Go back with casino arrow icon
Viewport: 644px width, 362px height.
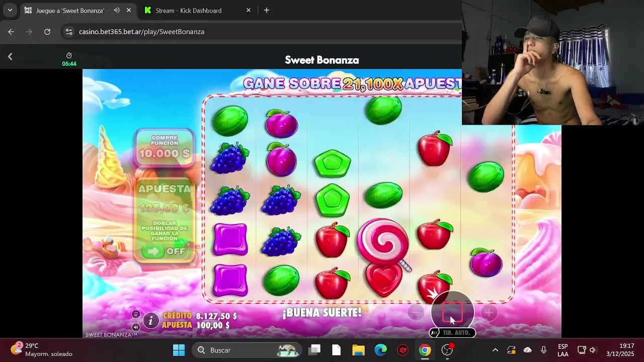[x=10, y=57]
